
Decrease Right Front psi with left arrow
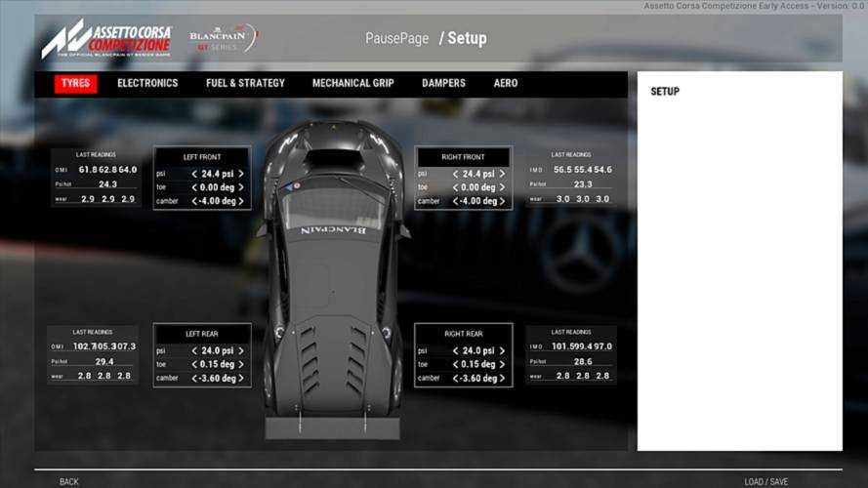456,174
